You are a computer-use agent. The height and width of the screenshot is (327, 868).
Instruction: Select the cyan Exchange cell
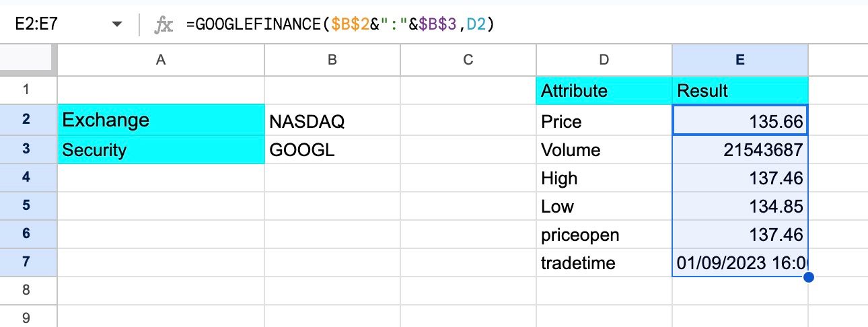pos(161,120)
